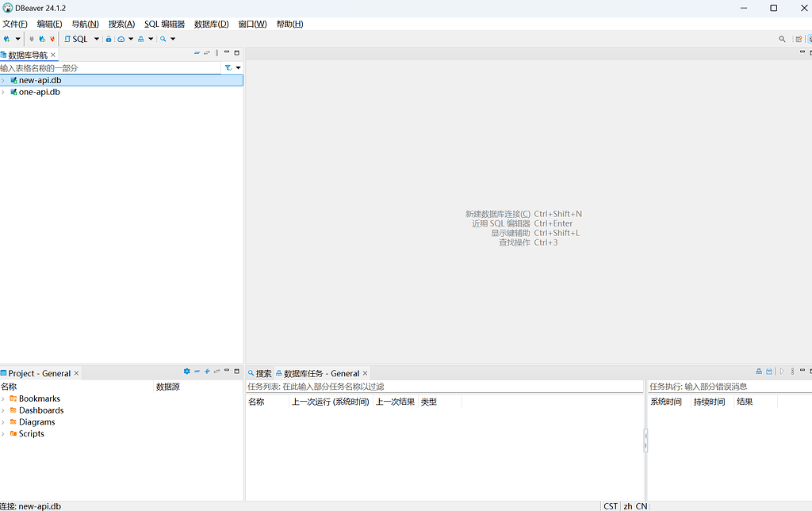Toggle link with editor in Project panel
The height and width of the screenshot is (511, 812).
217,372
